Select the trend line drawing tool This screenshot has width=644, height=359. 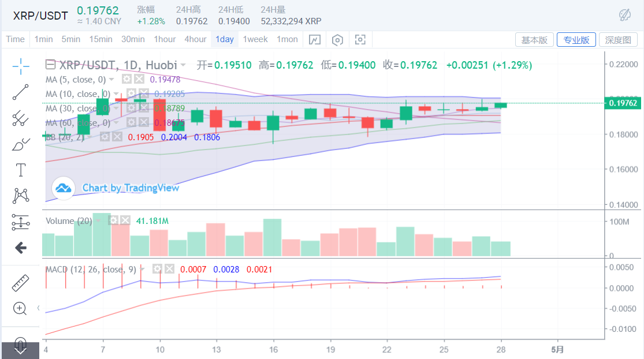[21, 92]
